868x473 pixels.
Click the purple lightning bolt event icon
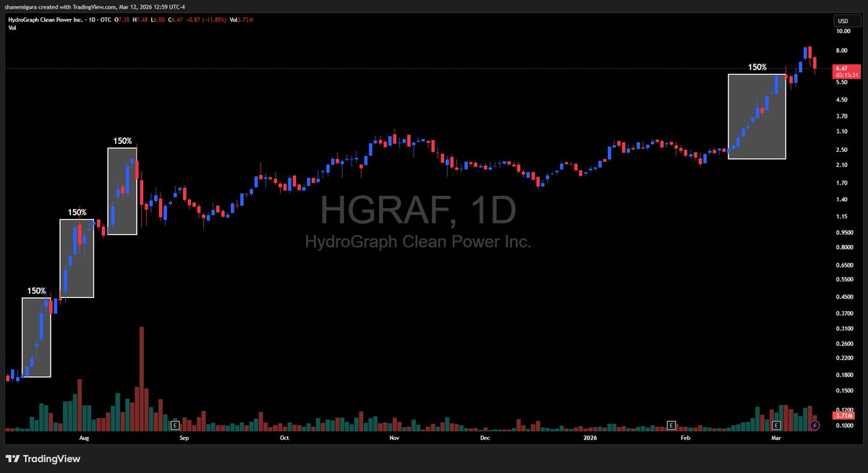tap(815, 425)
